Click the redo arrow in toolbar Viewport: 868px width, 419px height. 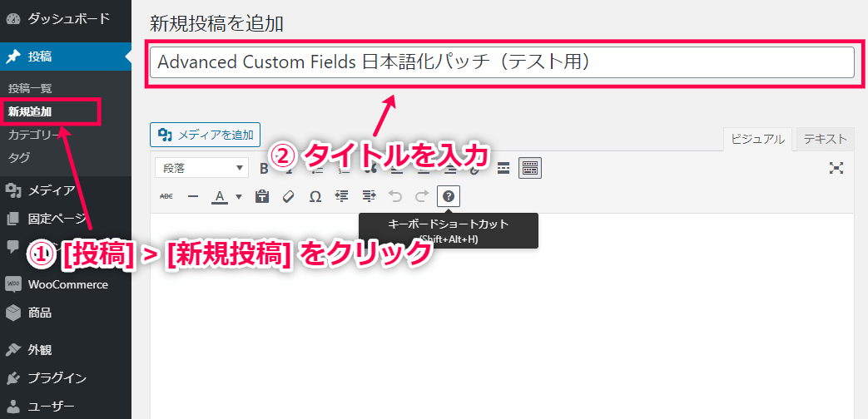tap(422, 196)
